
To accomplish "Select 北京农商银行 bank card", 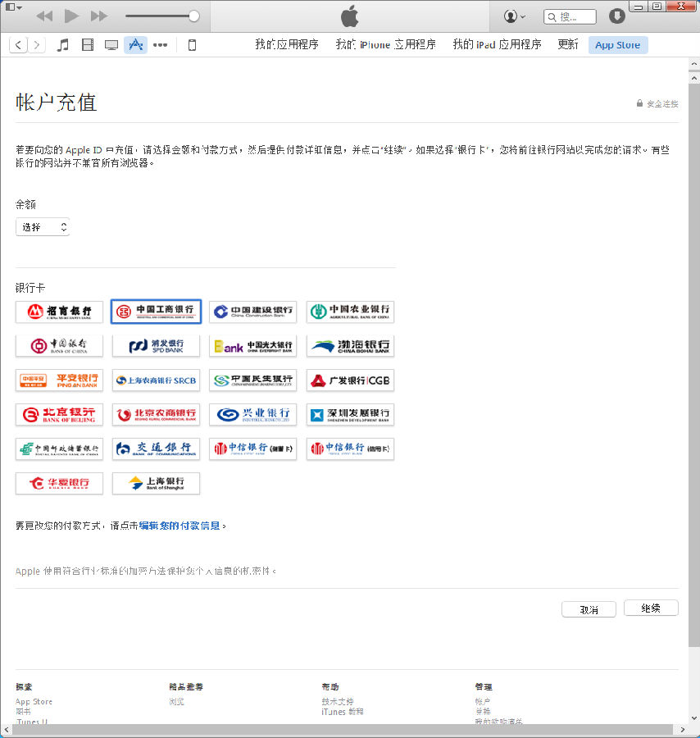I will tap(157, 415).
